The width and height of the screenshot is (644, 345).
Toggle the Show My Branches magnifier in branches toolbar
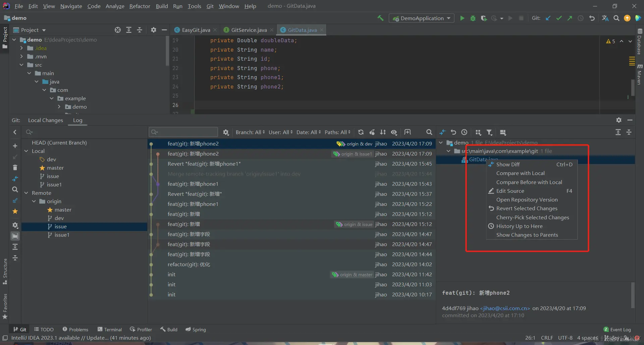click(x=15, y=189)
